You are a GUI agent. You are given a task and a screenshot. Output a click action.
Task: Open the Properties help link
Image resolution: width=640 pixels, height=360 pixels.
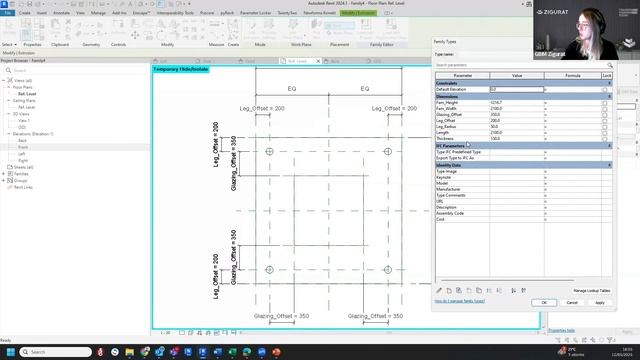point(561,331)
